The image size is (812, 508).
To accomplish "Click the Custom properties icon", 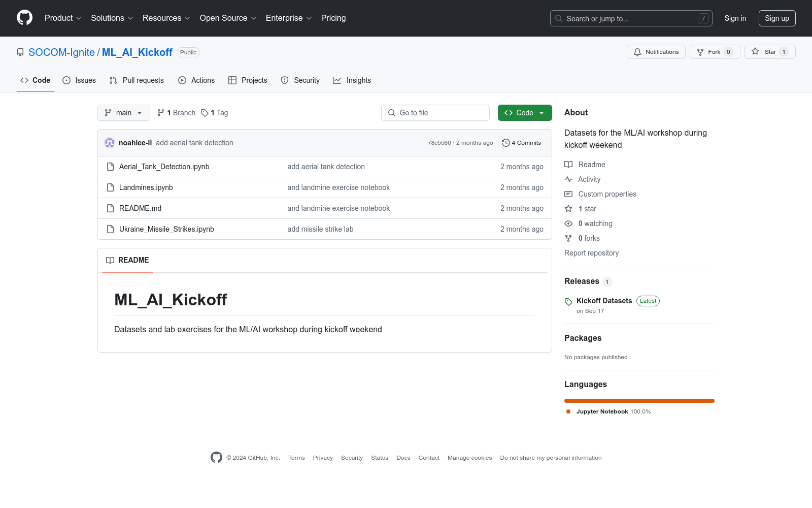I will tap(568, 194).
